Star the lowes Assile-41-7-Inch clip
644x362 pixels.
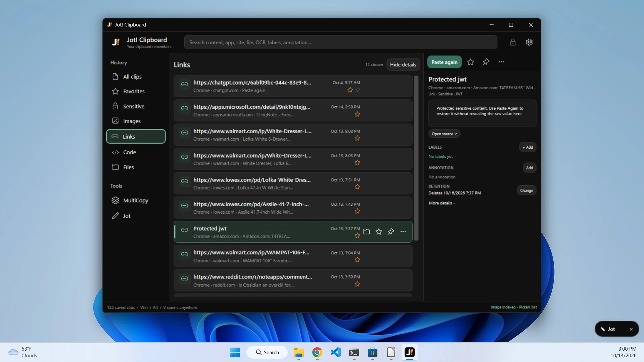[x=357, y=211]
